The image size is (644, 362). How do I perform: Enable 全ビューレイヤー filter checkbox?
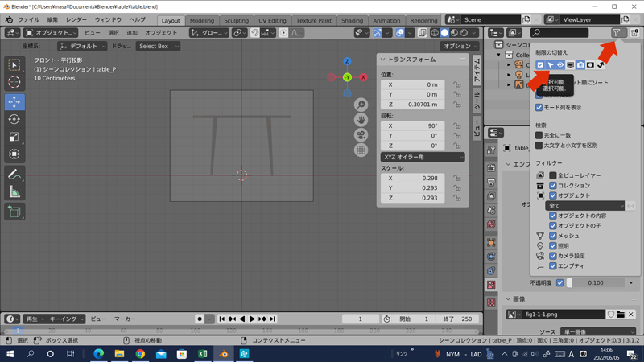tap(553, 175)
